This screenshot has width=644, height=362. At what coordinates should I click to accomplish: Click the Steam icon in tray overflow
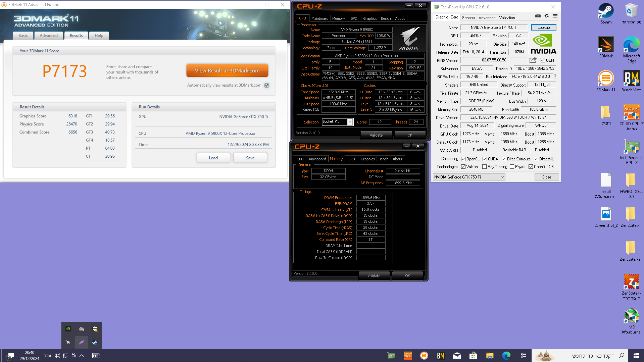pos(95,342)
